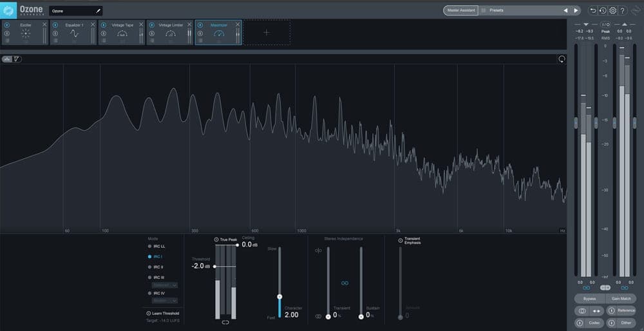Open Equalizer 1 module presets list icon
This screenshot has height=331, width=644.
point(55,41)
